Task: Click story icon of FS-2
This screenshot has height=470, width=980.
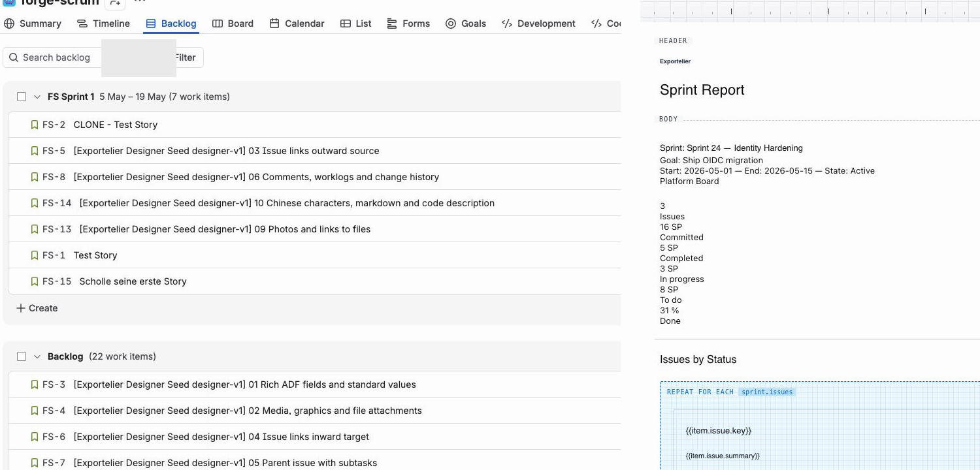Action: click(35, 125)
